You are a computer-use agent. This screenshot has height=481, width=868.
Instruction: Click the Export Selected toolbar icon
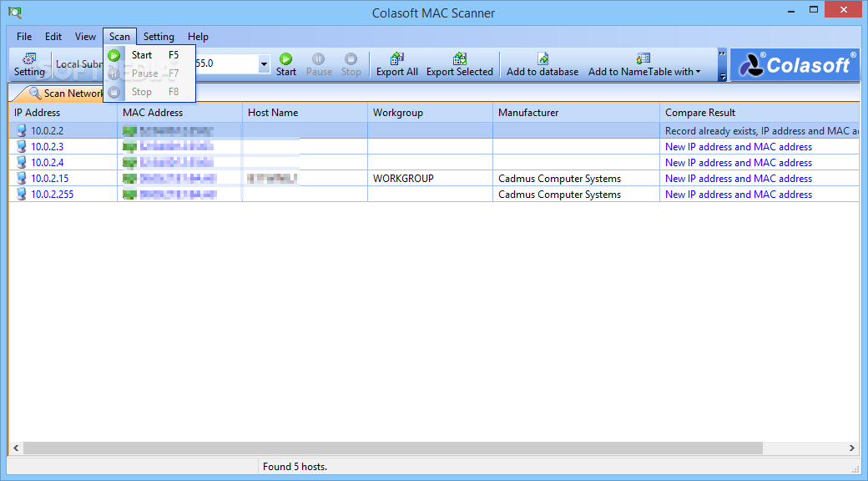460,58
